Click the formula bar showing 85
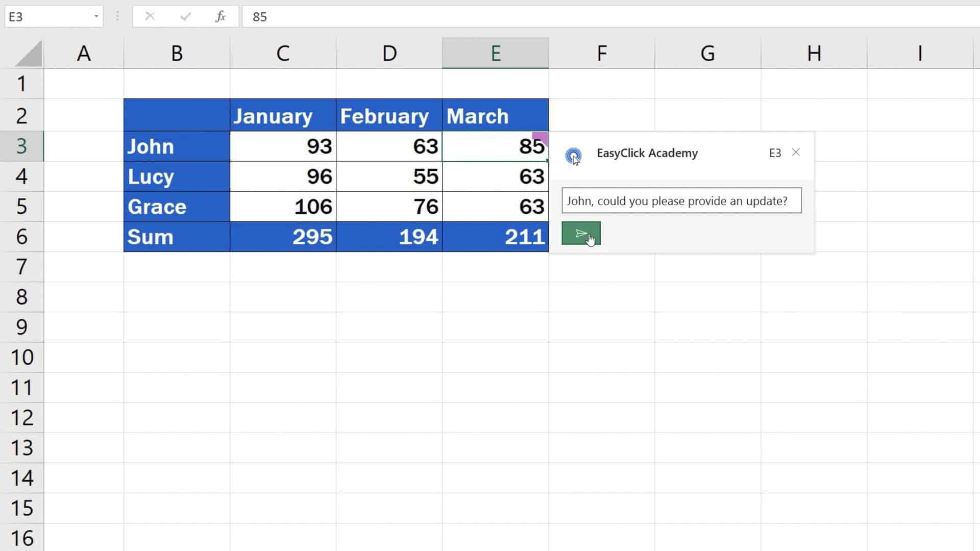This screenshot has height=551, width=980. pyautogui.click(x=357, y=17)
